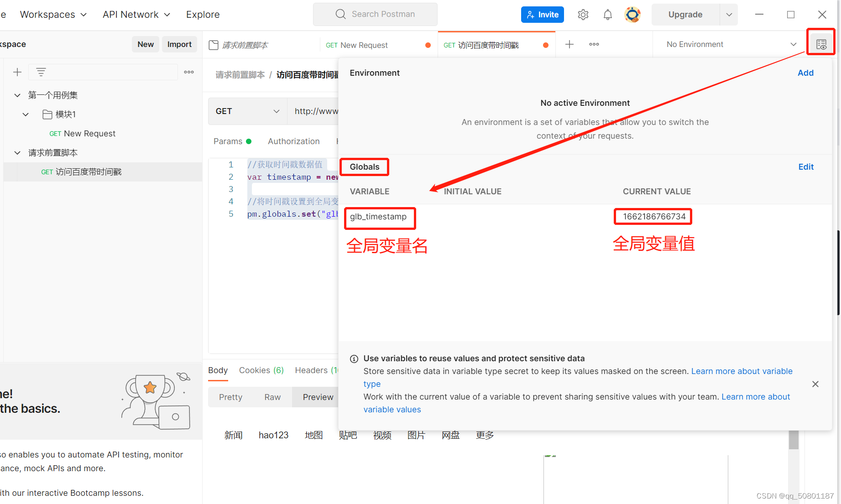Click the Invite button
This screenshot has height=504, width=841.
tap(542, 15)
